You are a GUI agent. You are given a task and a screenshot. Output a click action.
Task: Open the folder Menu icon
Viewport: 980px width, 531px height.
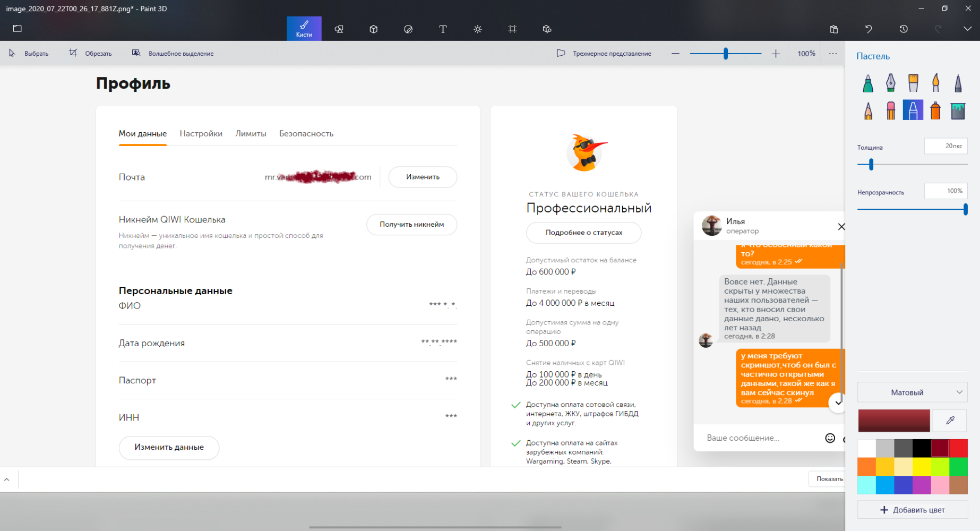coord(18,29)
